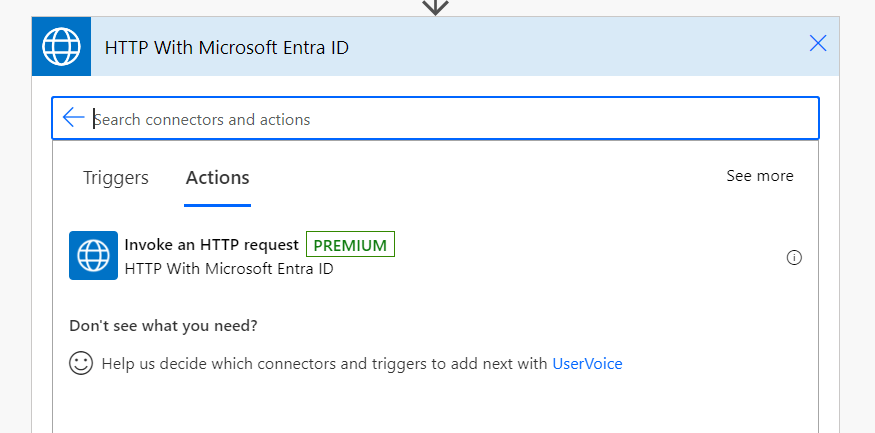Choose the Invoke an HTTP request action title
The width and height of the screenshot is (875, 433).
tap(211, 245)
